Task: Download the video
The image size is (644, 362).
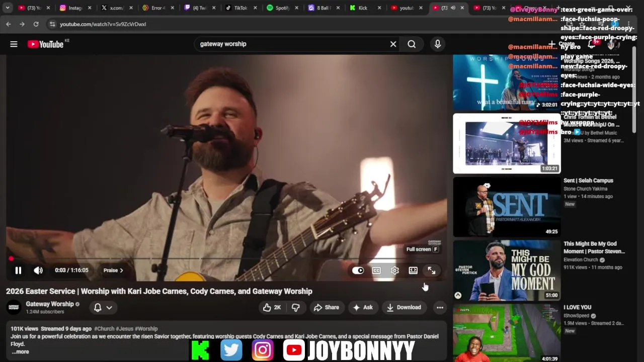Action: click(404, 307)
